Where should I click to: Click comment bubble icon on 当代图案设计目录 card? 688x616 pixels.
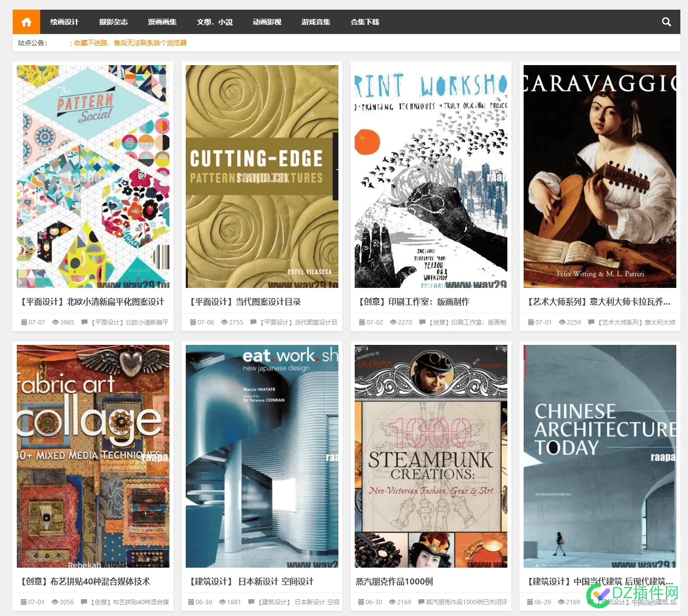point(253,322)
